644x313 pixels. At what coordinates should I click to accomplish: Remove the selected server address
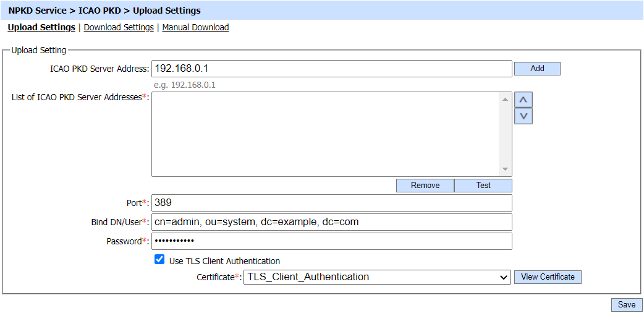coord(425,186)
